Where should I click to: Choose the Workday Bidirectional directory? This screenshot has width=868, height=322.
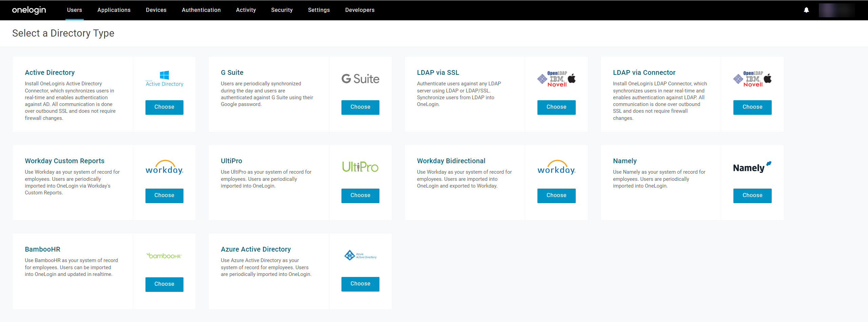(556, 196)
